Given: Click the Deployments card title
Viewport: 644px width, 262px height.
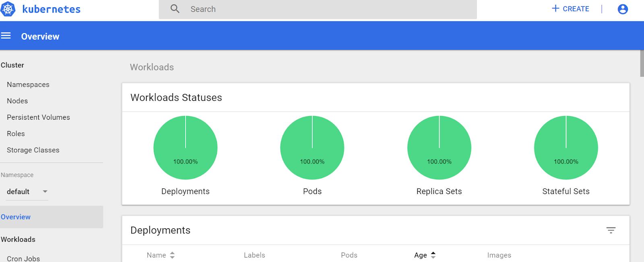Looking at the screenshot, I should 160,230.
